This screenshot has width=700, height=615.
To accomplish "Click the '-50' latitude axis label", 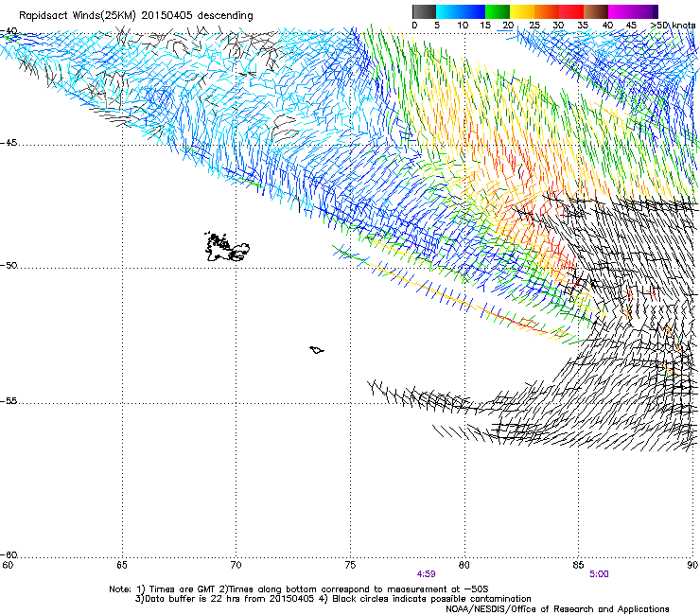I will 9,266.
